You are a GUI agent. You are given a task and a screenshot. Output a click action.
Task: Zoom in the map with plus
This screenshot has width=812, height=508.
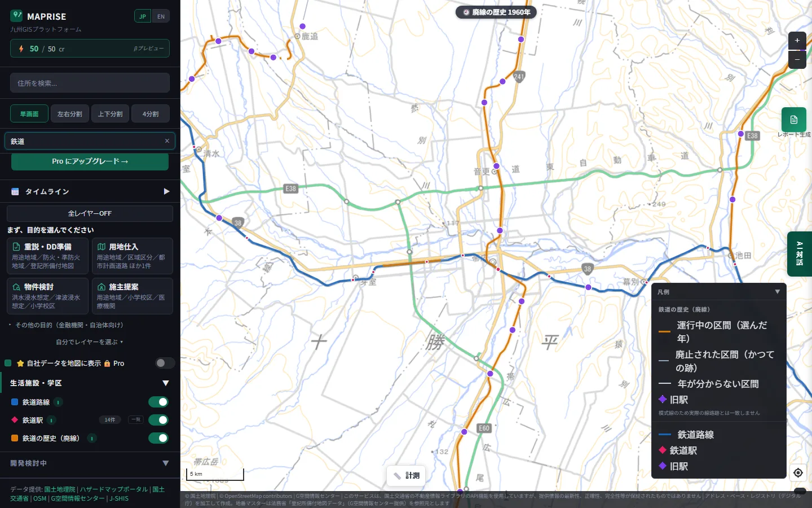[797, 41]
